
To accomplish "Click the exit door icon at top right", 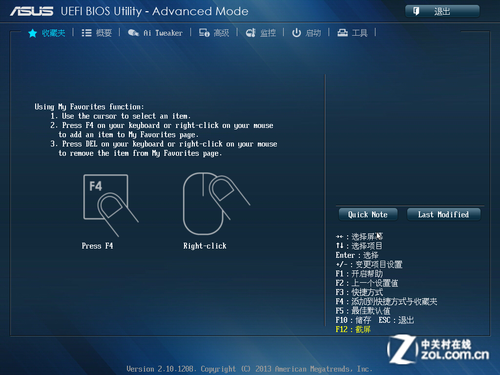I will pos(416,11).
